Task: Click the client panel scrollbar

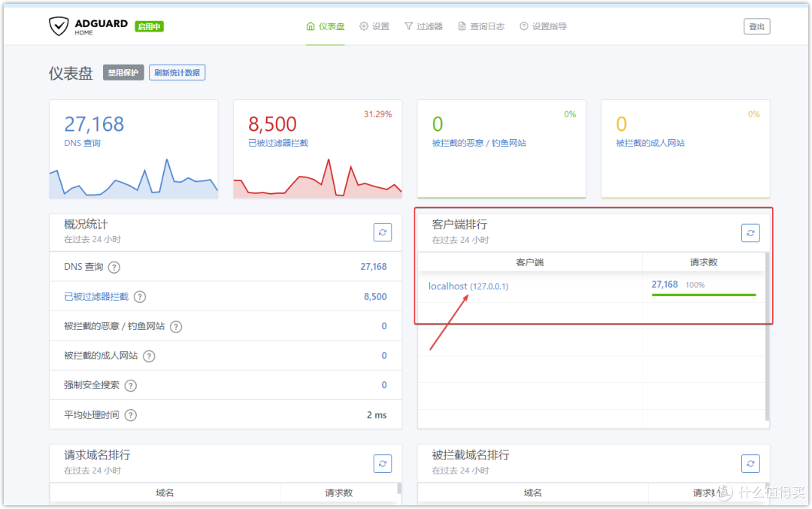Action: click(766, 316)
